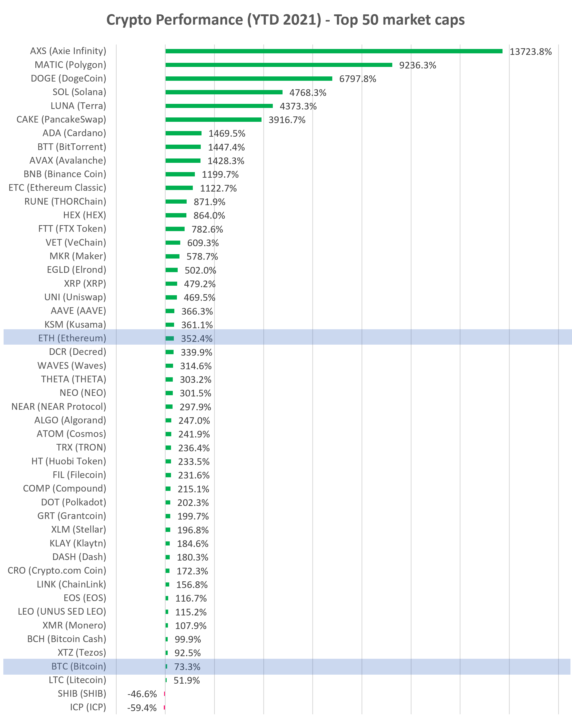
Task: Select the 'TRX (TRON)' label
Action: point(81,447)
